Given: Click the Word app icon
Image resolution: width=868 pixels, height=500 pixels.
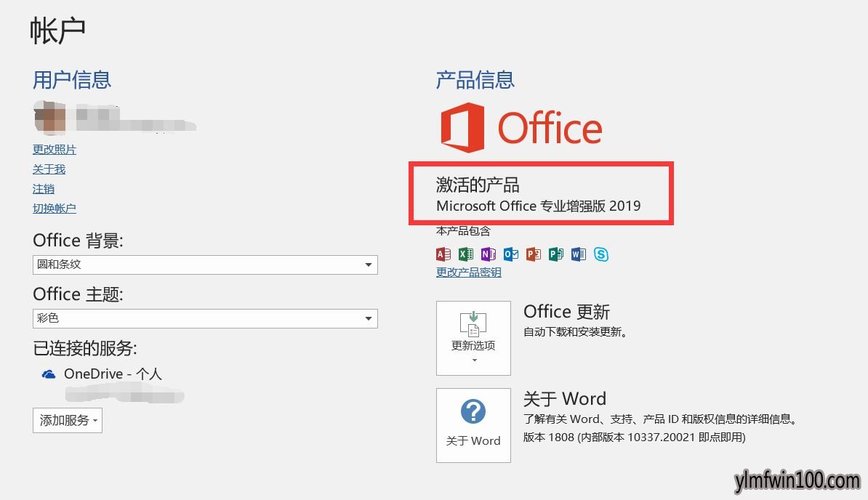Looking at the screenshot, I should click(x=579, y=254).
